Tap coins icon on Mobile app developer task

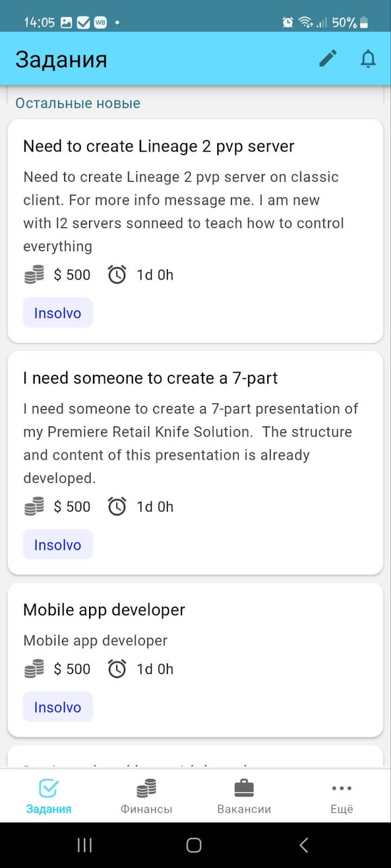(x=34, y=669)
